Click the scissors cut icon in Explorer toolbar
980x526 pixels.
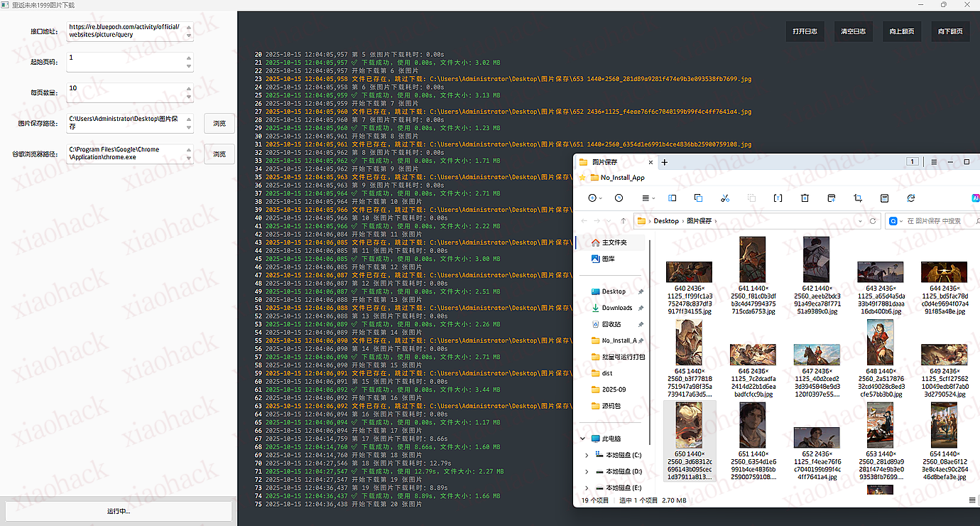724,198
